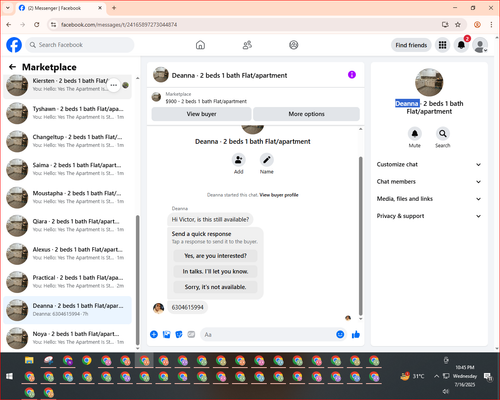Go back using Marketplace back arrow
The width and height of the screenshot is (500, 400).
click(13, 67)
